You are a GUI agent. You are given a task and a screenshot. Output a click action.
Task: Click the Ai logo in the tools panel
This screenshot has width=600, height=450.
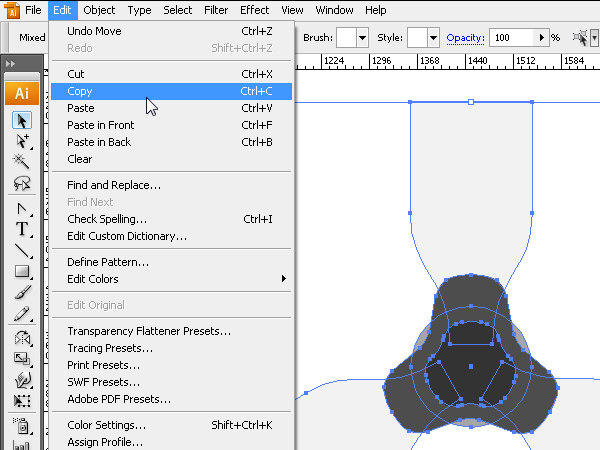pyautogui.click(x=22, y=93)
